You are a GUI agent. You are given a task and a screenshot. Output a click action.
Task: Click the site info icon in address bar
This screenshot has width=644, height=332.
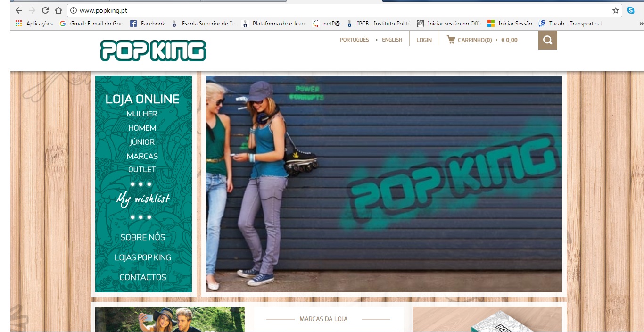coord(74,10)
